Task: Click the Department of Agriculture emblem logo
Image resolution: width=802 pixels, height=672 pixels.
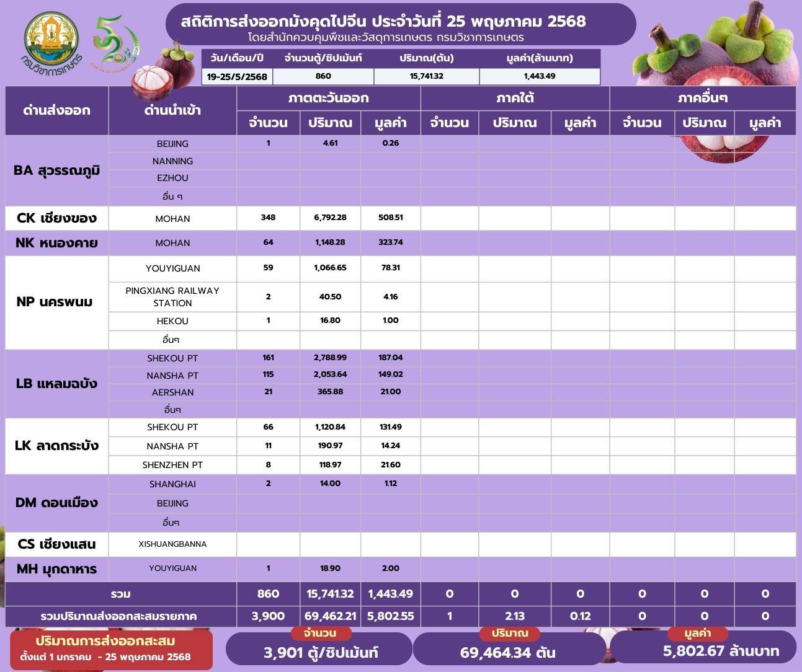Action: tap(51, 42)
